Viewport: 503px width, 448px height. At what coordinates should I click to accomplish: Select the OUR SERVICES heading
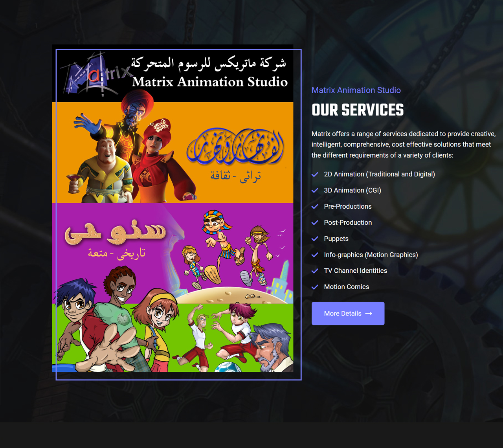pyautogui.click(x=357, y=110)
